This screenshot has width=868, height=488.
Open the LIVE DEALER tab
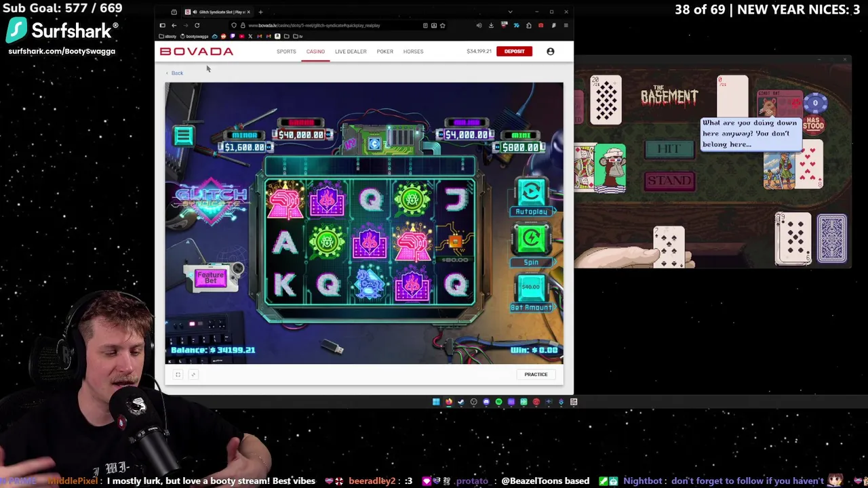(x=351, y=52)
